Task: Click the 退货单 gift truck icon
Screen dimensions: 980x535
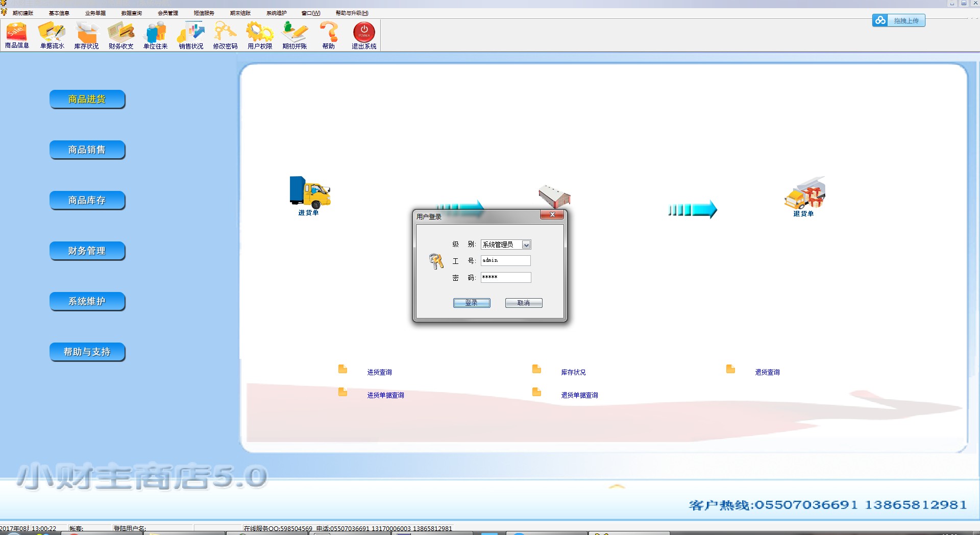Action: [804, 194]
